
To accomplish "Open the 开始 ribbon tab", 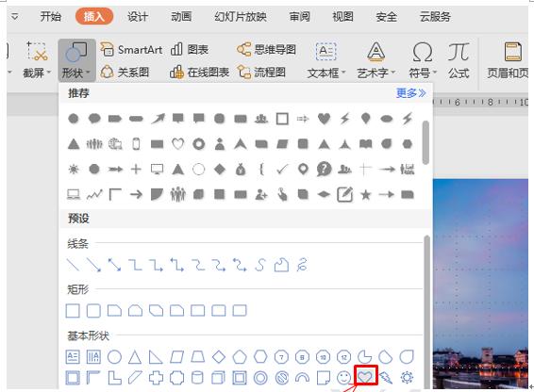I will click(50, 16).
